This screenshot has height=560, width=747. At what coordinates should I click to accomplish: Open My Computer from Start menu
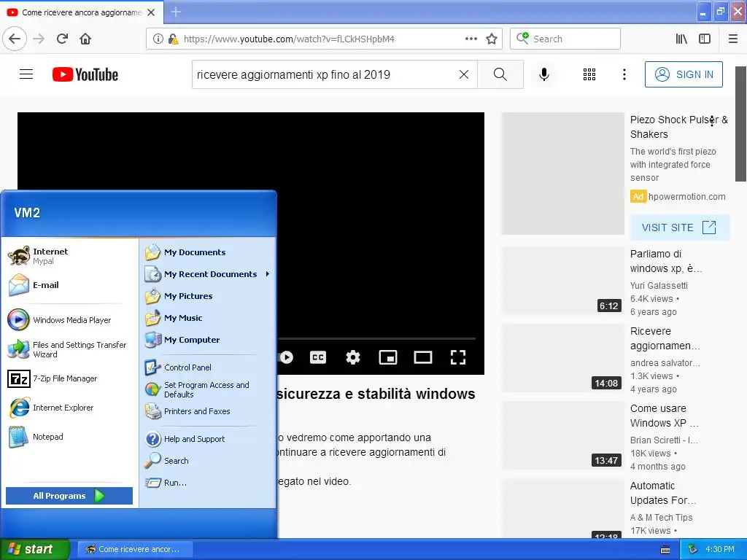[x=208, y=340]
